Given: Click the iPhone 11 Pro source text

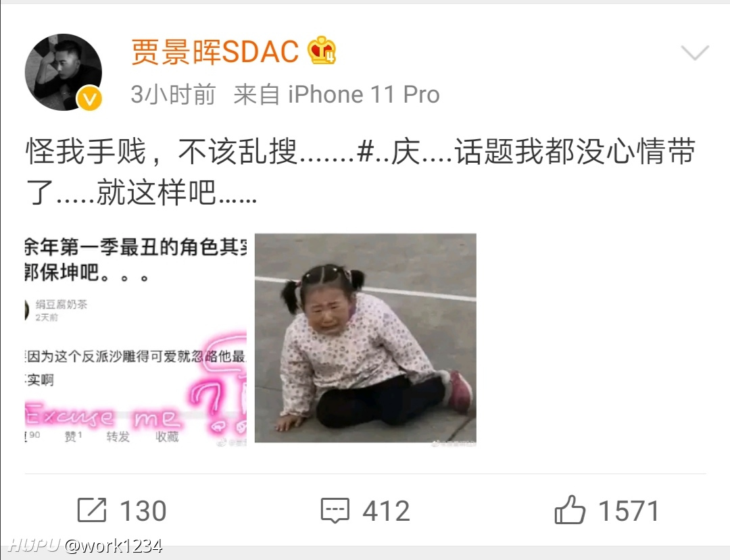Looking at the screenshot, I should click(364, 95).
